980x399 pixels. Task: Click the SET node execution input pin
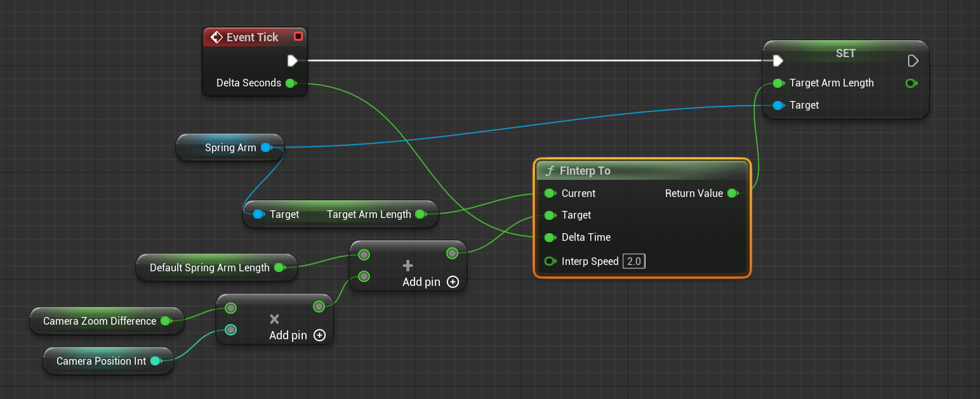778,60
